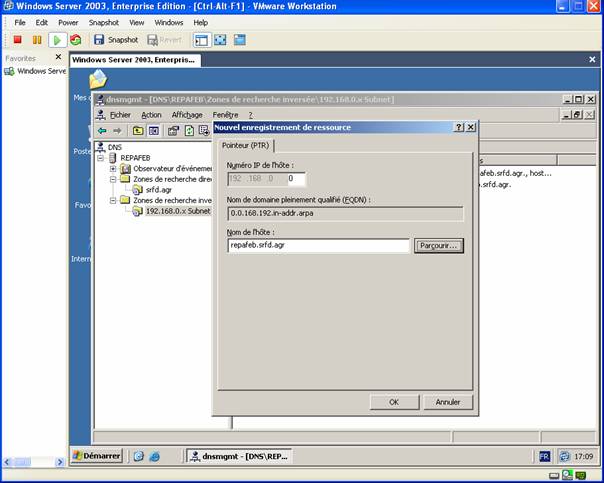604x483 pixels.
Task: Select Zones de recherche directes folder
Action: click(x=172, y=179)
